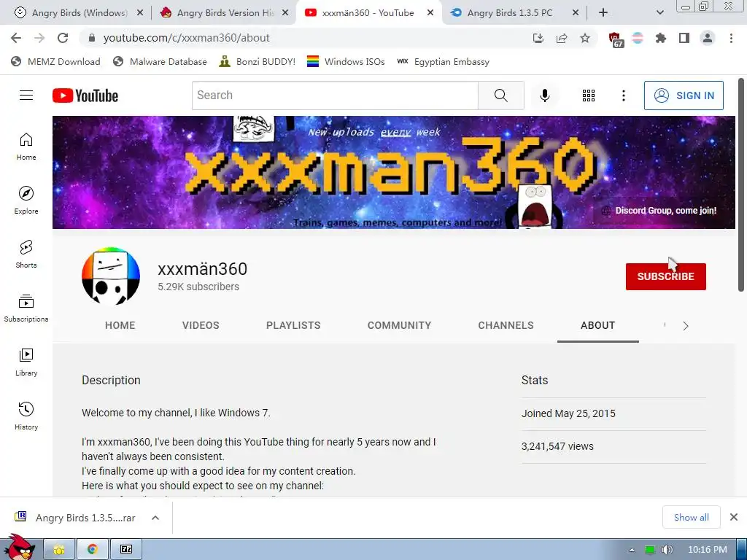Image resolution: width=747 pixels, height=560 pixels.
Task: Open Windows ISOs bookmark
Action: tap(345, 62)
